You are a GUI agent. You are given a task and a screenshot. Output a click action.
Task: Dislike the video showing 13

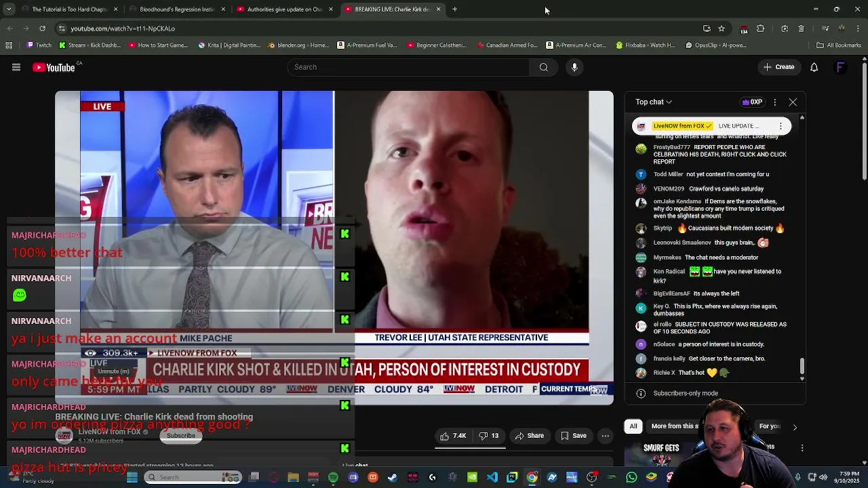489,436
